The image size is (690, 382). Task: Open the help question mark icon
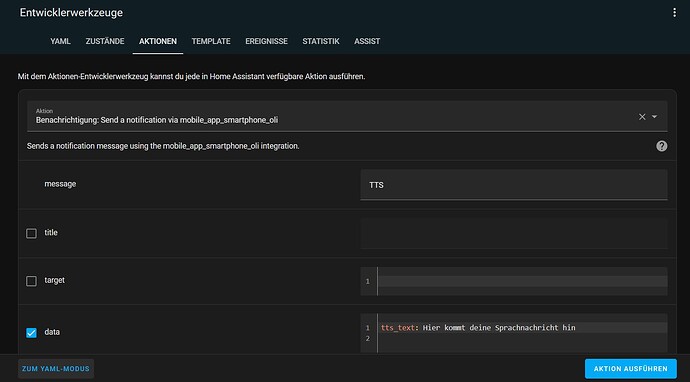661,146
